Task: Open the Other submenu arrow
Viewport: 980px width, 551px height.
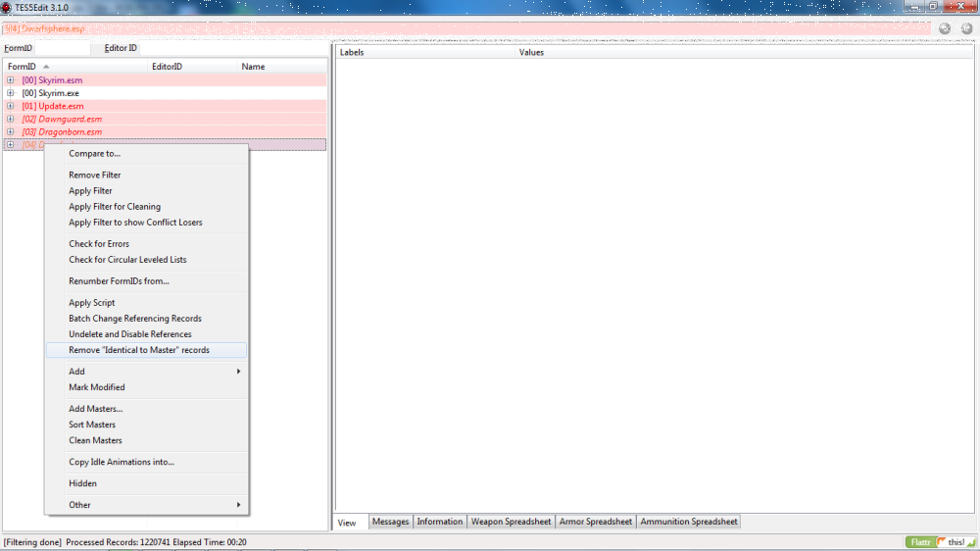Action: click(x=238, y=505)
